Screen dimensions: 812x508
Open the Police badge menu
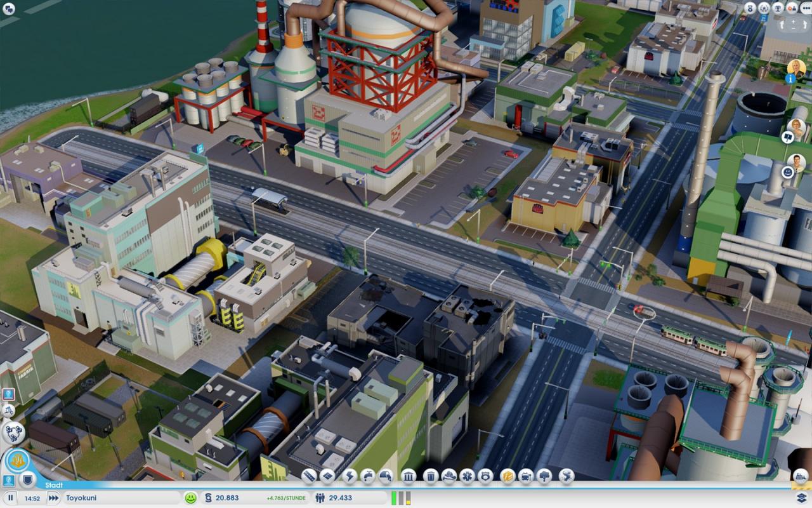tap(485, 476)
